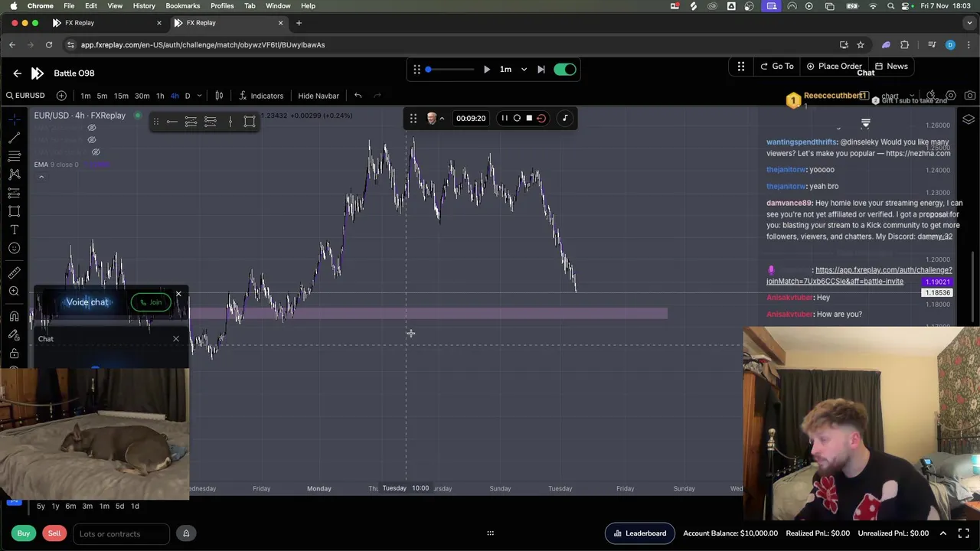Open the candlestick chart type selector
The width and height of the screenshot is (980, 551).
(x=219, y=96)
